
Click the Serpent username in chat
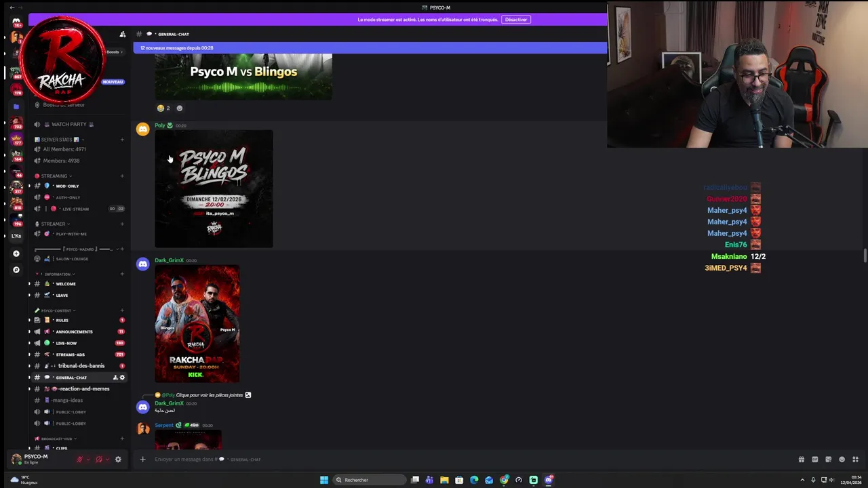(164, 426)
